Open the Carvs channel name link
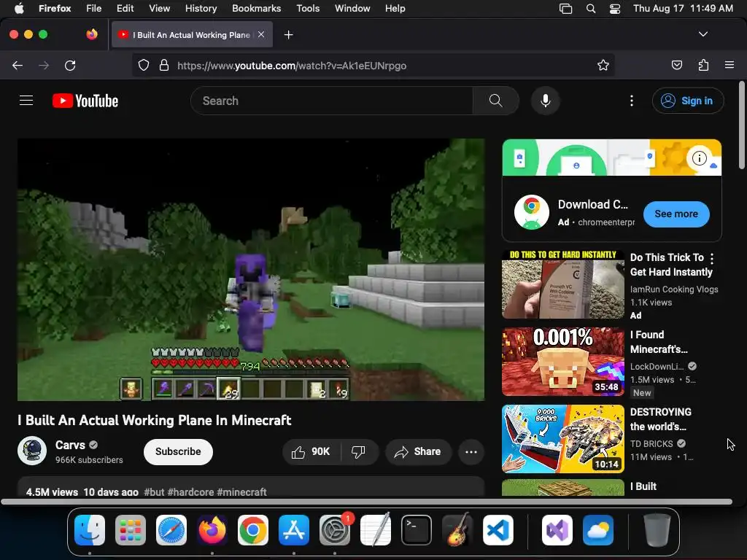Viewport: 747px width, 560px height. 70,445
